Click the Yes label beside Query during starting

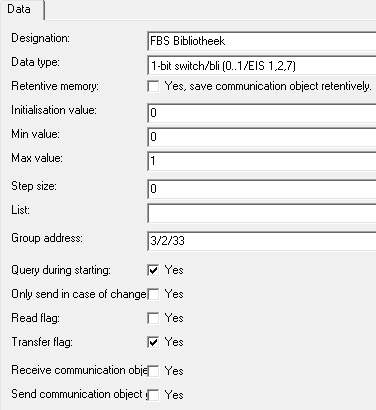(x=174, y=270)
